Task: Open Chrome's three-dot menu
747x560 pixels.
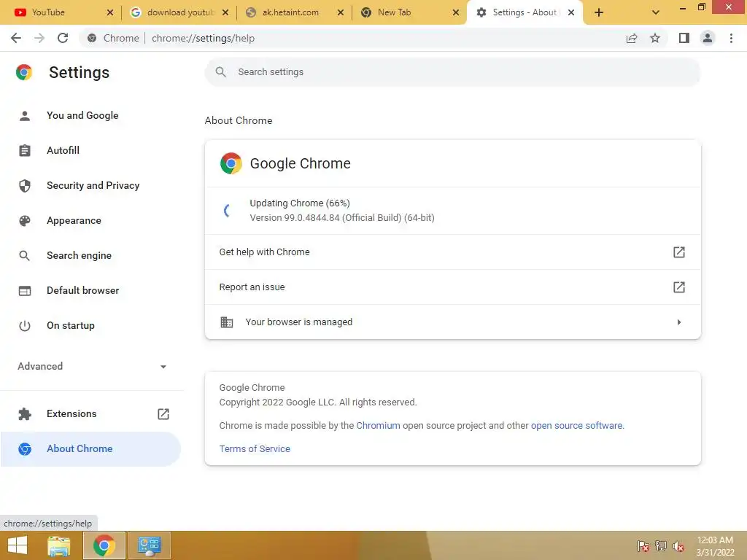Action: coord(731,38)
